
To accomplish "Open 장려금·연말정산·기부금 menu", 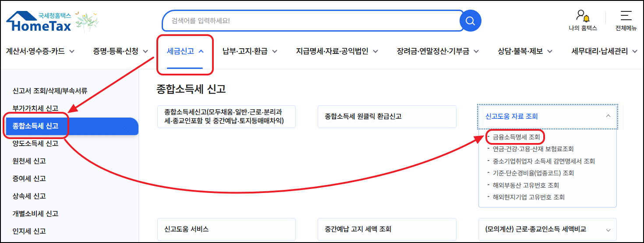I will (433, 51).
